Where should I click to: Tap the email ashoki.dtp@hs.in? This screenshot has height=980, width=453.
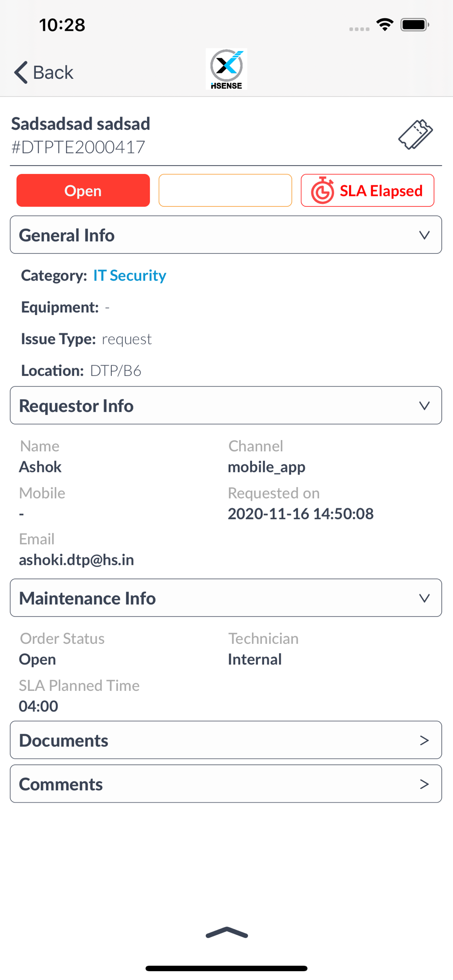pos(76,560)
